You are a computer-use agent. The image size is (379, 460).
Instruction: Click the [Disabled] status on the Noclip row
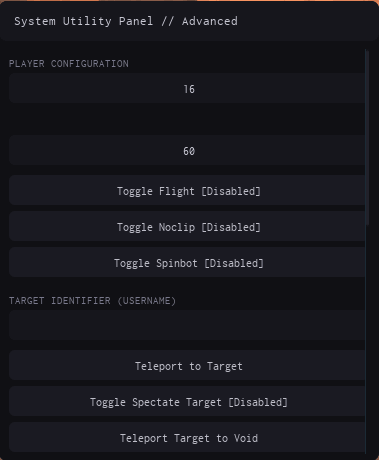coord(231,227)
